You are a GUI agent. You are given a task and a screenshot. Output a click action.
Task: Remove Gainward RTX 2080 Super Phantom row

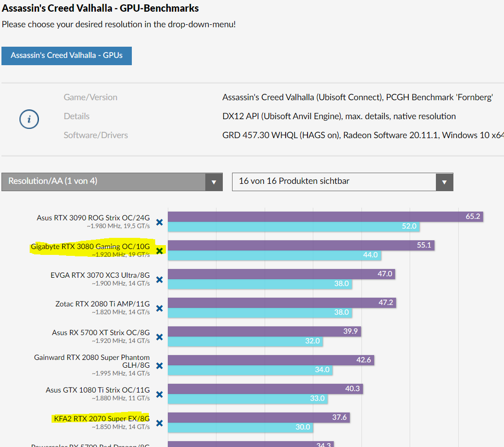coord(160,366)
